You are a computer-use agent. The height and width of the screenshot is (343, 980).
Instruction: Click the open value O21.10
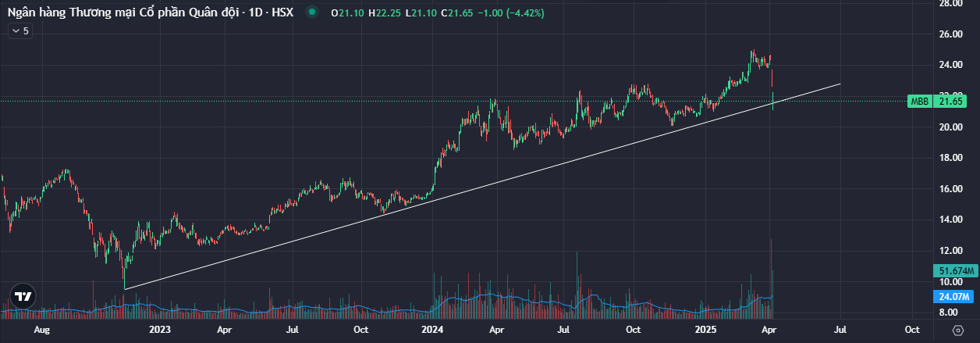(348, 13)
